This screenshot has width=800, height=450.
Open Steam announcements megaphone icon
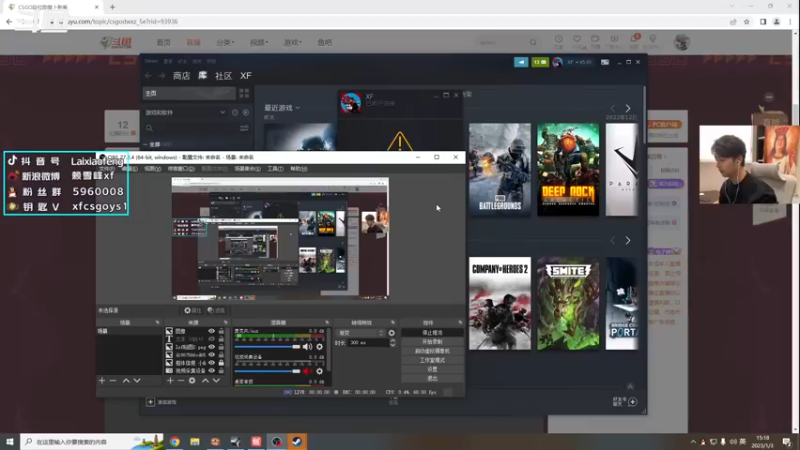coord(521,62)
